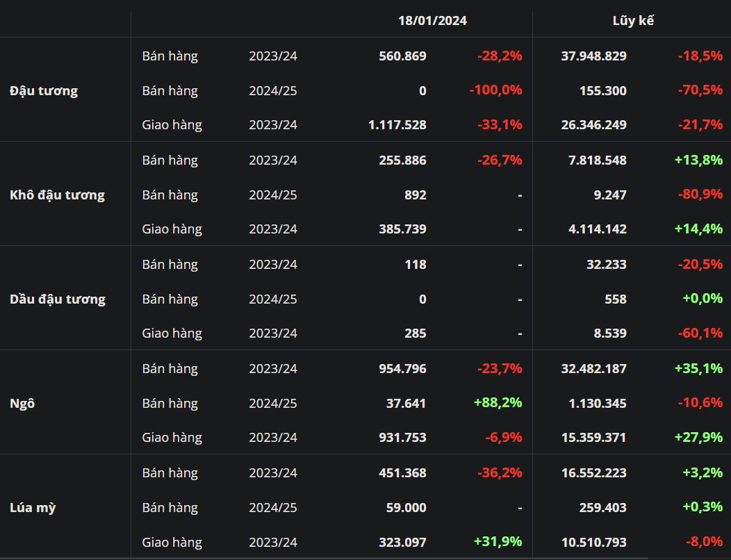
Task: Click the 560.869 soybean sales value
Action: point(402,56)
